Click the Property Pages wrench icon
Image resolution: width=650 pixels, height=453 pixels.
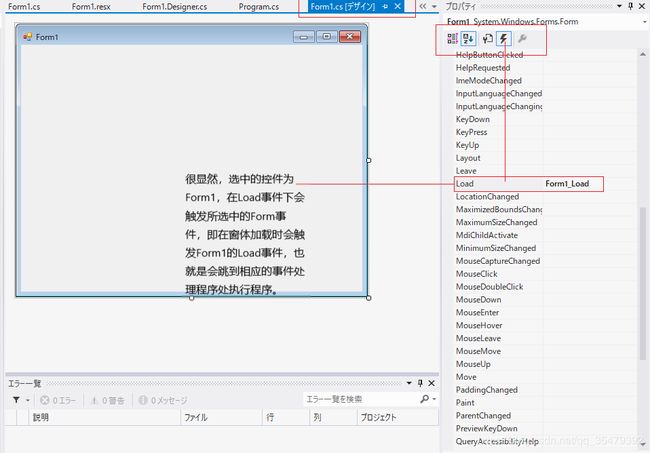click(x=522, y=39)
